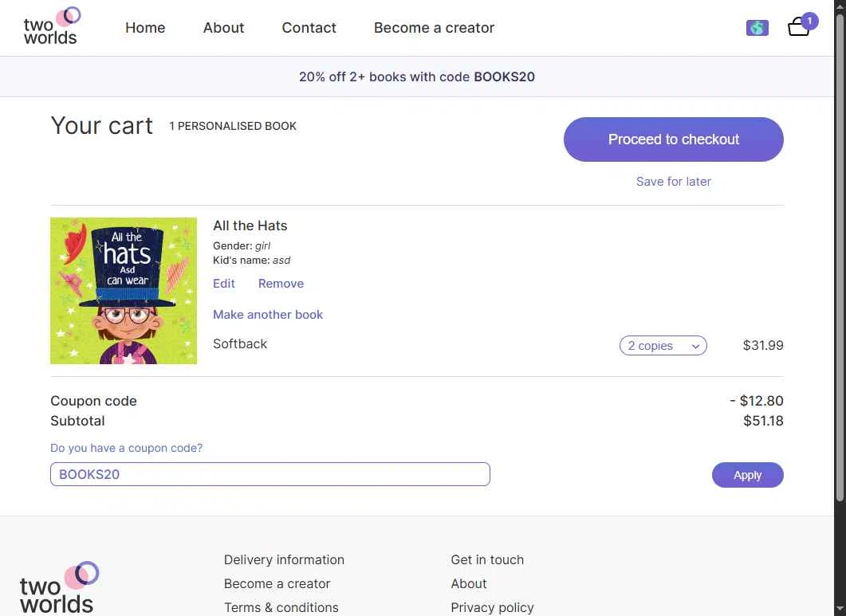The width and height of the screenshot is (846, 616).
Task: Click the scrollbar down arrow
Action: pyautogui.click(x=840, y=610)
